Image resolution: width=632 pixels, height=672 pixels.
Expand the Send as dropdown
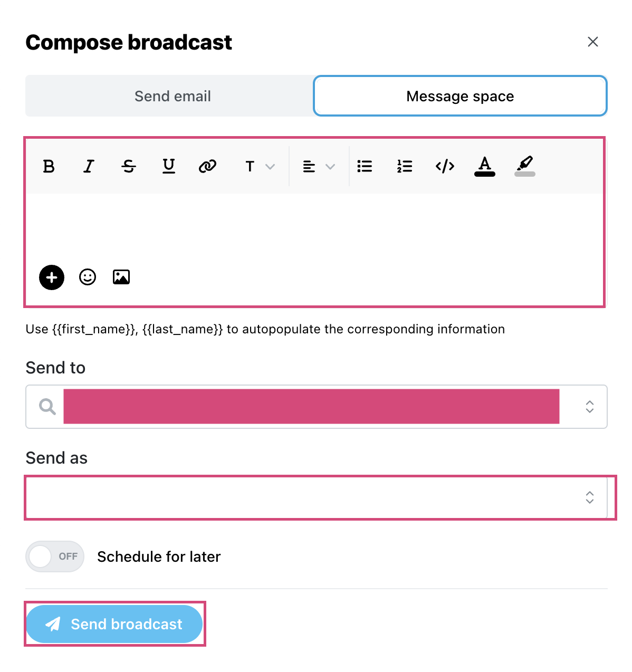[x=317, y=497]
